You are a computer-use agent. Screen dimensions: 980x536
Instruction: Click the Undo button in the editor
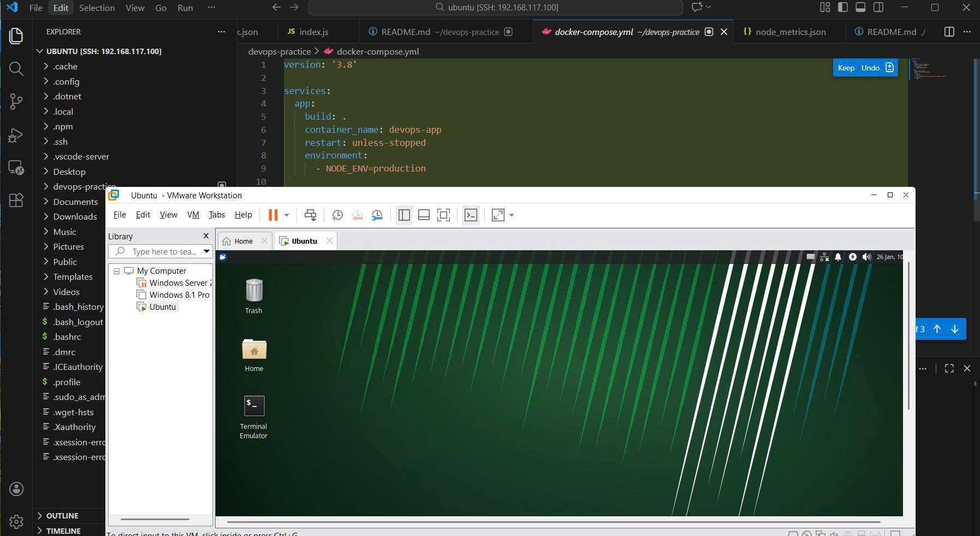click(x=870, y=68)
